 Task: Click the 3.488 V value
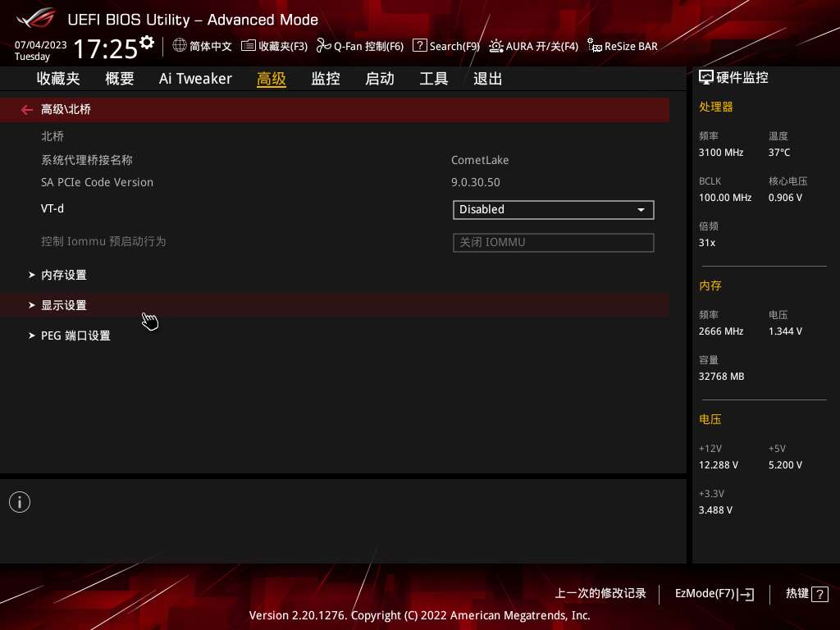(715, 510)
